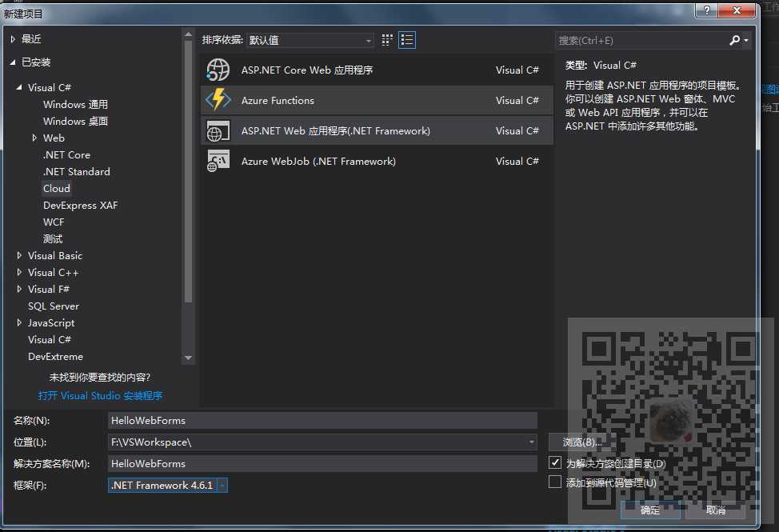Expand the Visual F# node
Image resolution: width=779 pixels, height=532 pixels.
tap(19, 289)
